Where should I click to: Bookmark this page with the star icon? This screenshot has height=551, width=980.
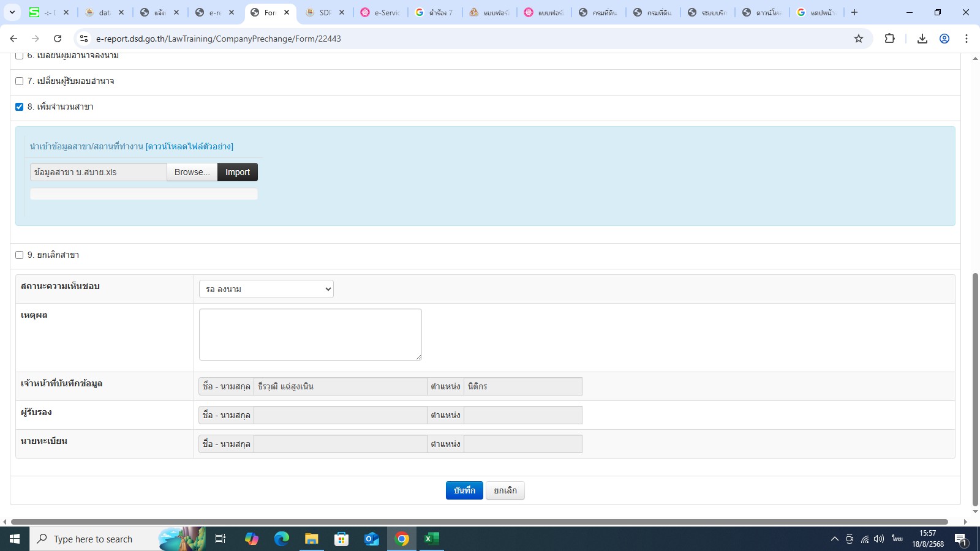click(x=859, y=39)
